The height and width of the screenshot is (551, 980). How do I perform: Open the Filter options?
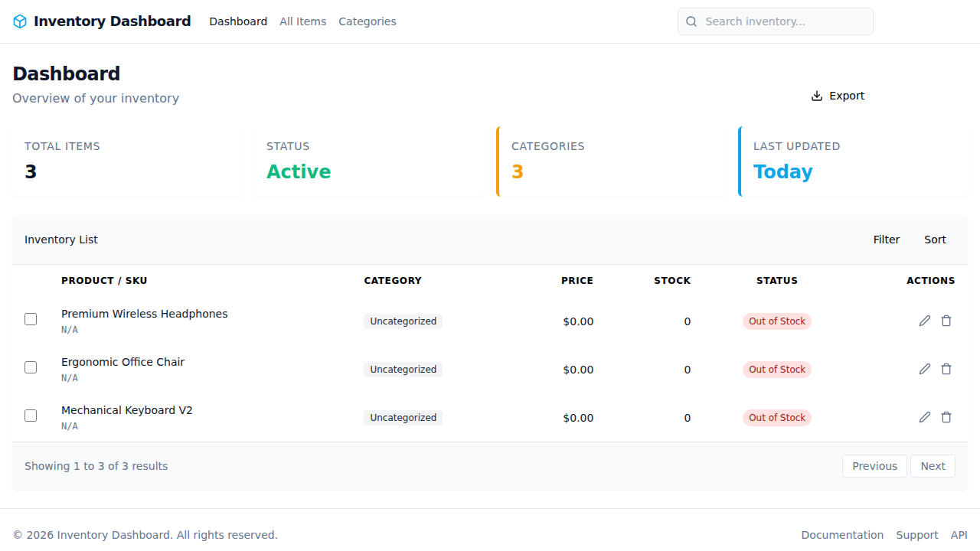click(886, 240)
